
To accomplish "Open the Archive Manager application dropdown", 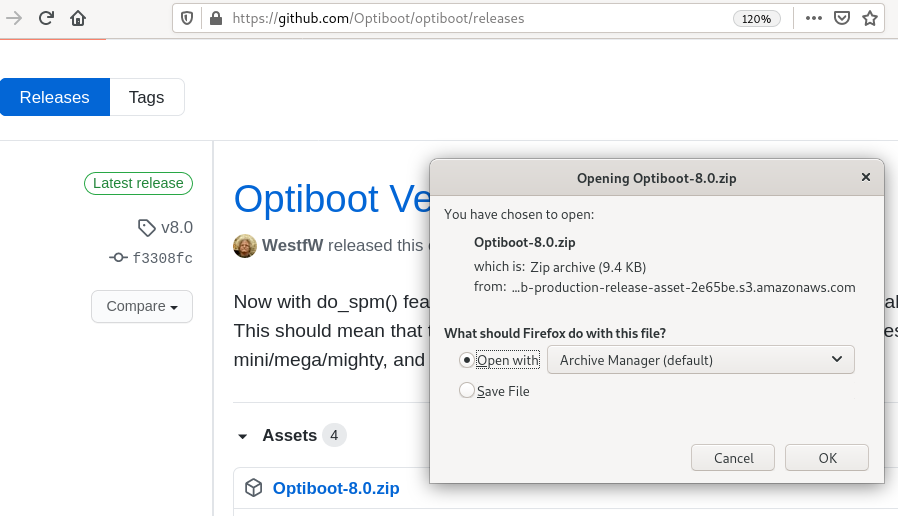I will (701, 360).
